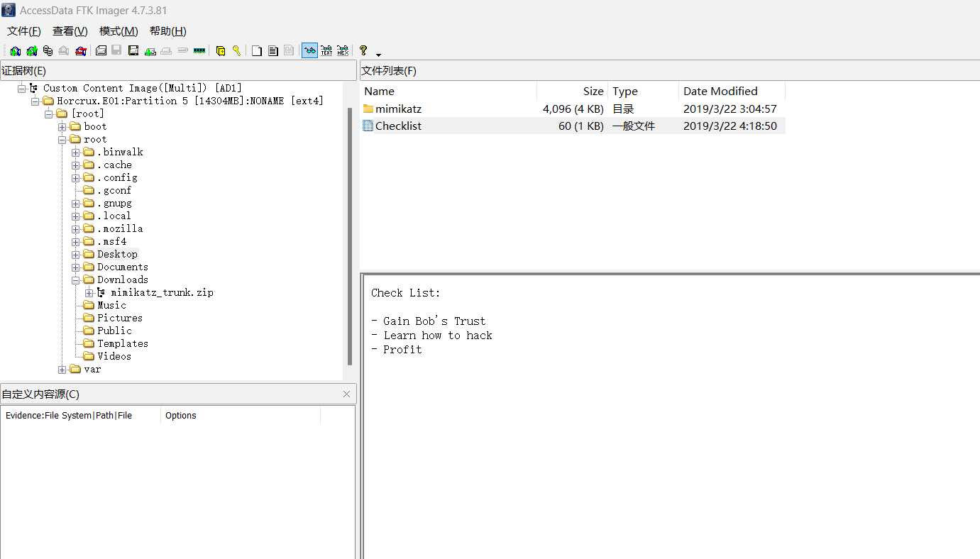
Task: Select the Pictures folder
Action: tap(120, 318)
